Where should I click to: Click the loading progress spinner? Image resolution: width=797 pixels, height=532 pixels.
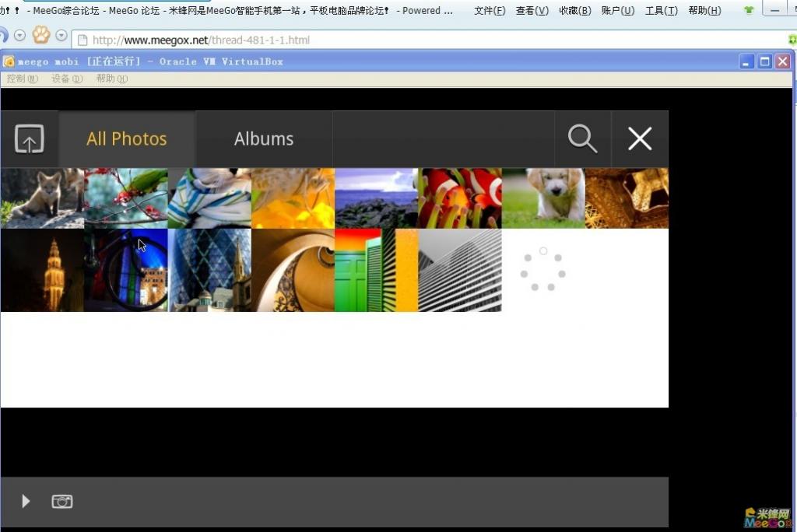[542, 269]
